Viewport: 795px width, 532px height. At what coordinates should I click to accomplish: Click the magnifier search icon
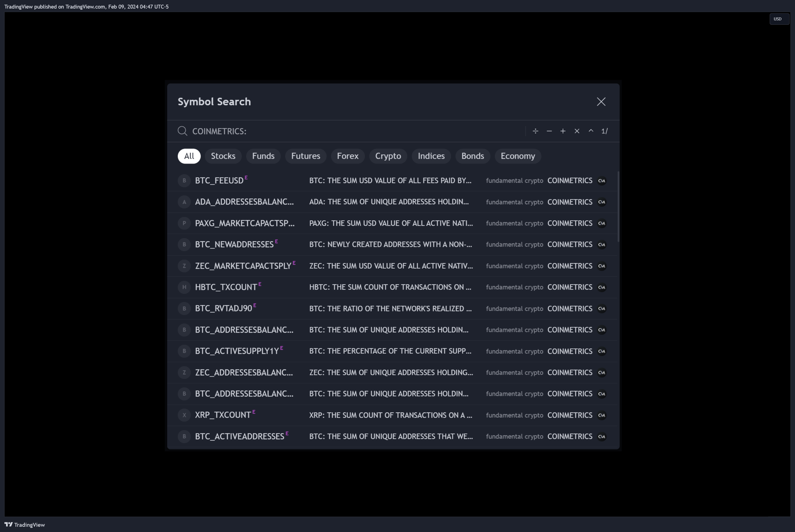[x=182, y=131]
